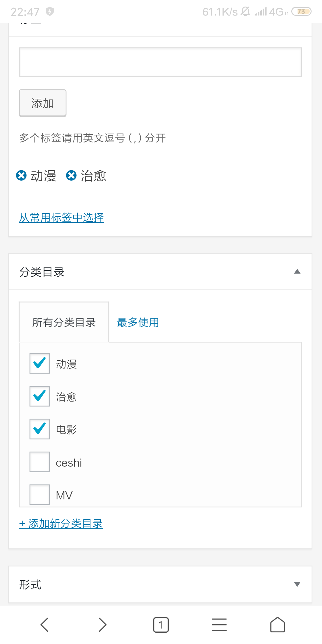Remove the 治愈 tag
Screen dimensions: 322x644
pos(71,176)
